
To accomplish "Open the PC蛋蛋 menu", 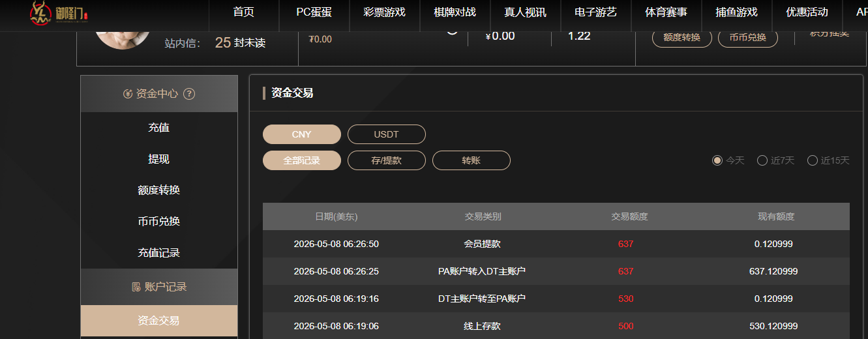I will tap(314, 12).
